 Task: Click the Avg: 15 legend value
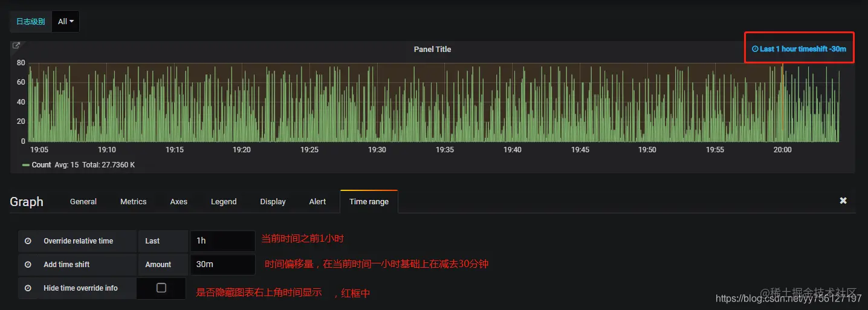(x=66, y=165)
